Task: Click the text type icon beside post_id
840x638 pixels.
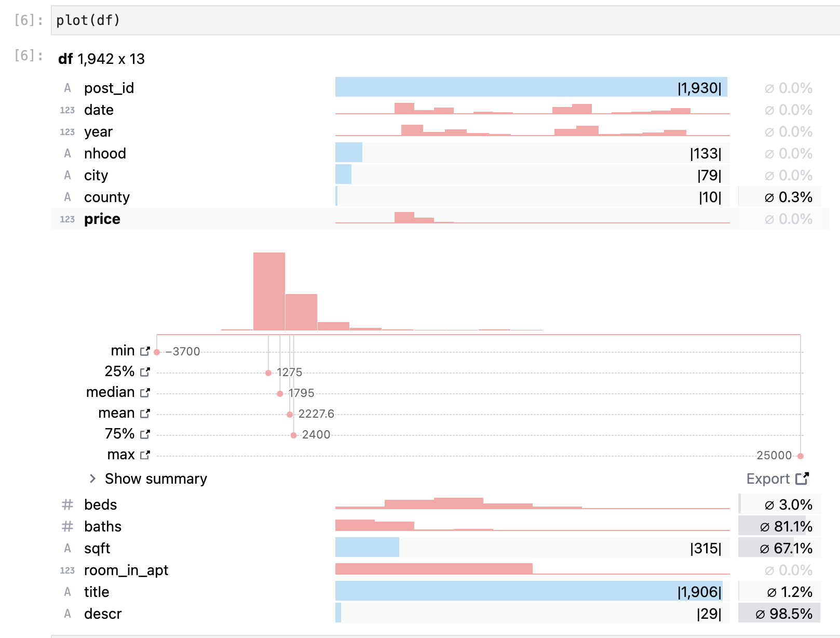Action: click(67, 88)
